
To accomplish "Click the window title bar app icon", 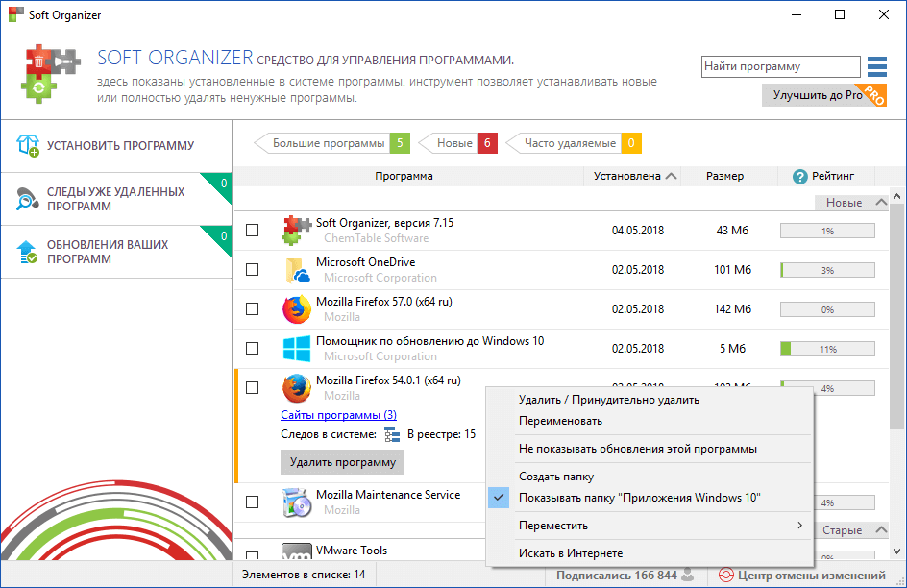I will [x=16, y=14].
